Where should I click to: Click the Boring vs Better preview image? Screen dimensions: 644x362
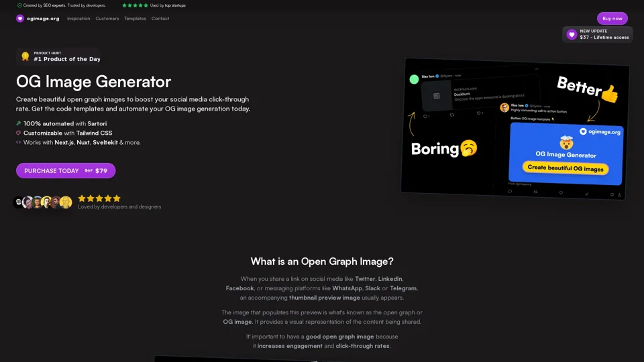(x=515, y=129)
